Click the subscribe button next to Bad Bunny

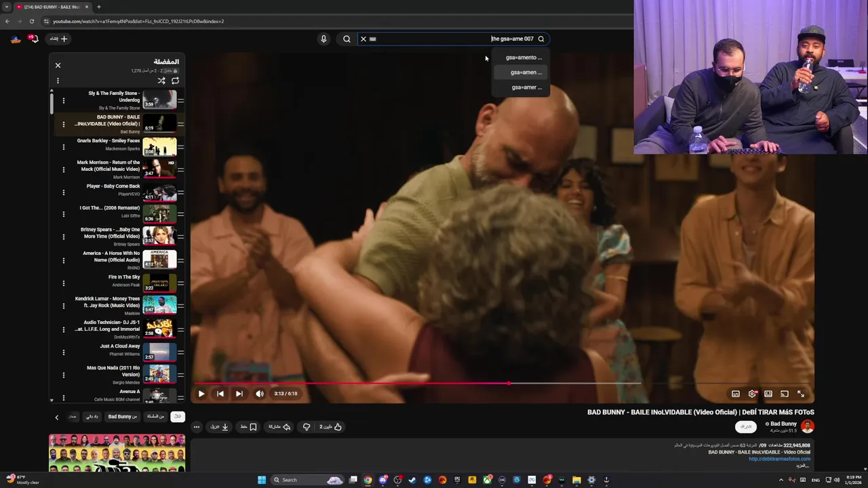click(x=746, y=426)
